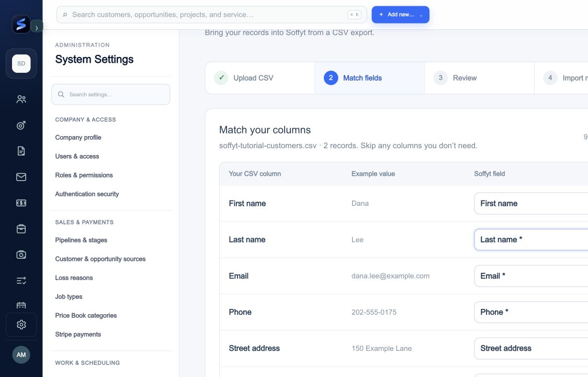Screen dimensions: 588x377
Task: Open the camera photos icon
Action: (21, 254)
